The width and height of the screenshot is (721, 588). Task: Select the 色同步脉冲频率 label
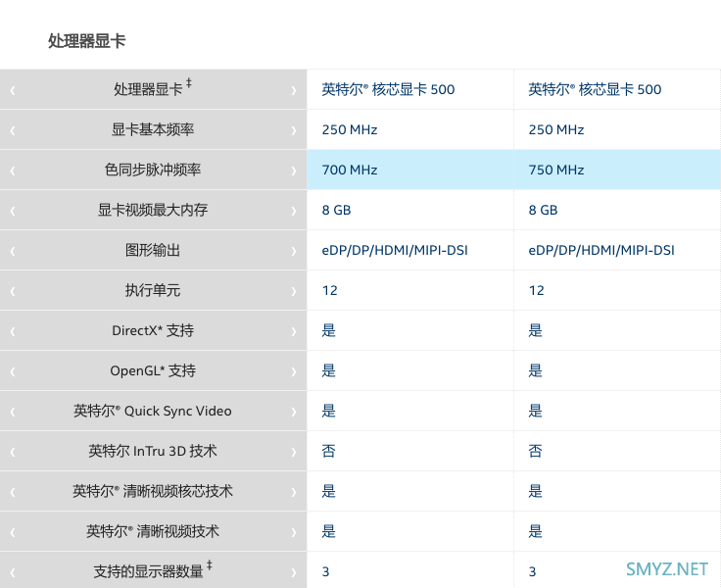(153, 170)
